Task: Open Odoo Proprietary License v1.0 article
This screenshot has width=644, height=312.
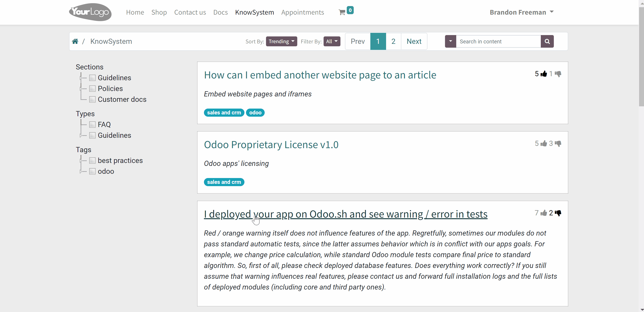Action: click(271, 145)
